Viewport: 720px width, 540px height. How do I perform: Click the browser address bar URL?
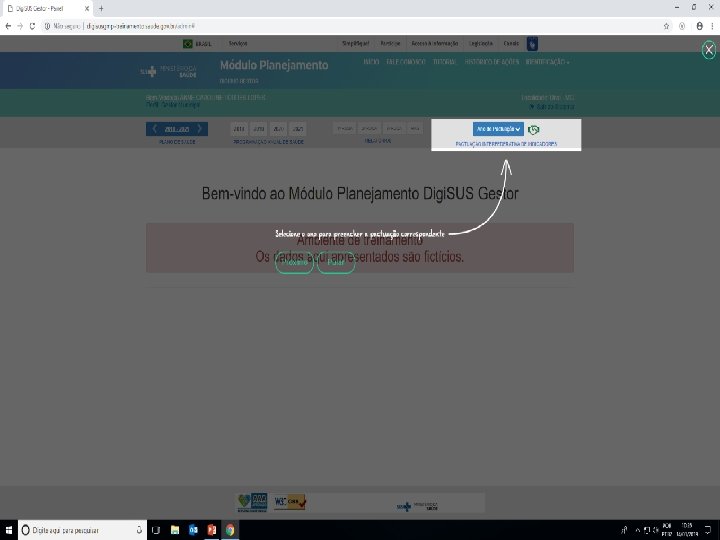click(141, 26)
